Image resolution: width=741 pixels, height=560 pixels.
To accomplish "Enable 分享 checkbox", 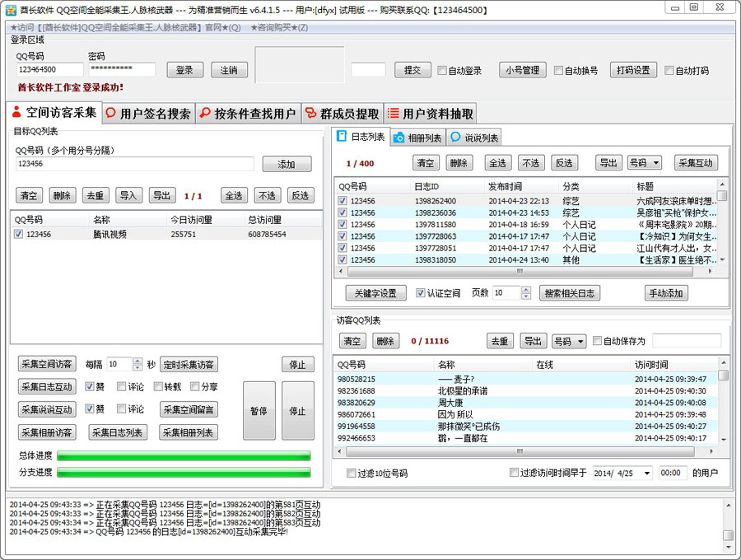I will [x=194, y=386].
